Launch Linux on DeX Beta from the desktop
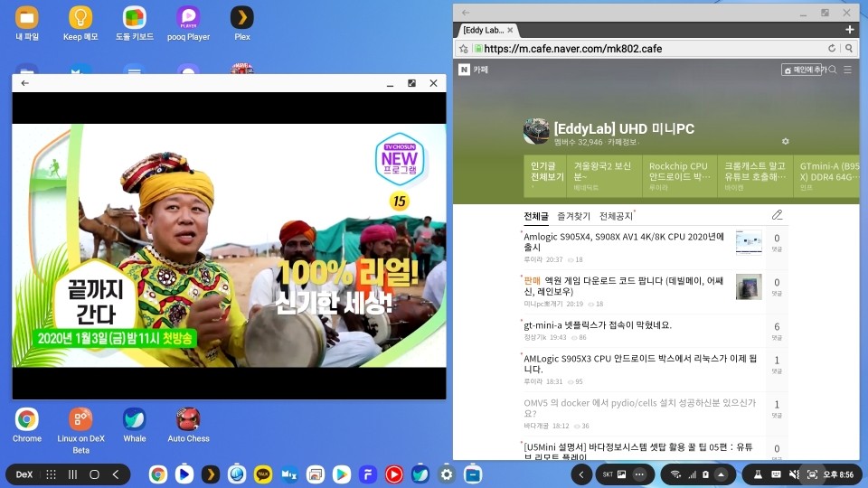Image resolution: width=868 pixels, height=488 pixels. click(x=80, y=430)
